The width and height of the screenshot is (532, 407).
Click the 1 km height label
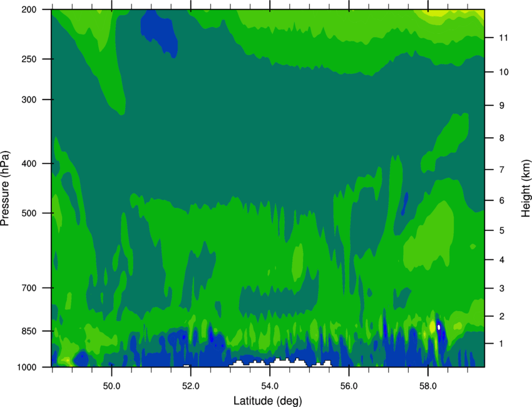(x=502, y=344)
